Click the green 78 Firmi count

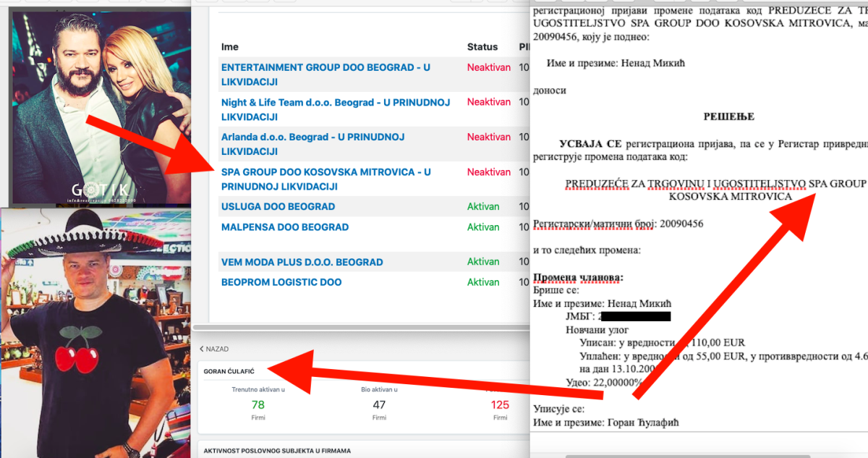point(258,404)
